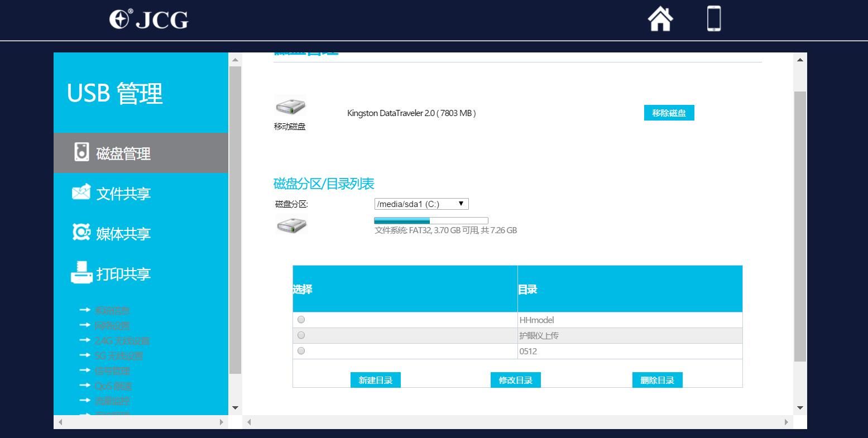Click the 删除目录 delete directory button

[658, 381]
